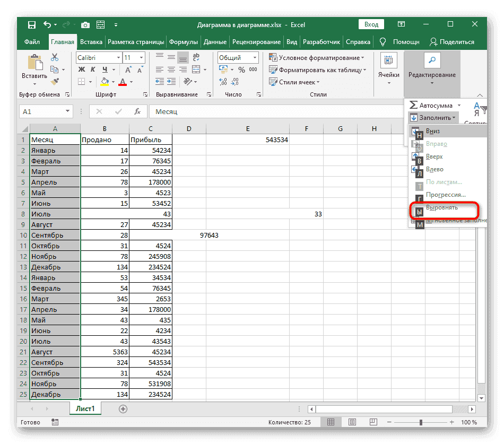Click the red font color swatch
The image size is (504, 444).
click(123, 82)
